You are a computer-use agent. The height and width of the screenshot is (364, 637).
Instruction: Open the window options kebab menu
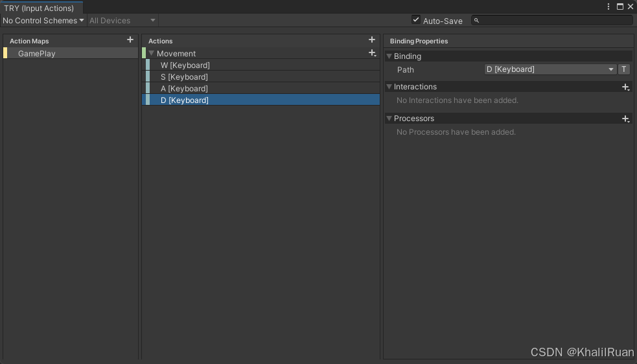tap(608, 6)
